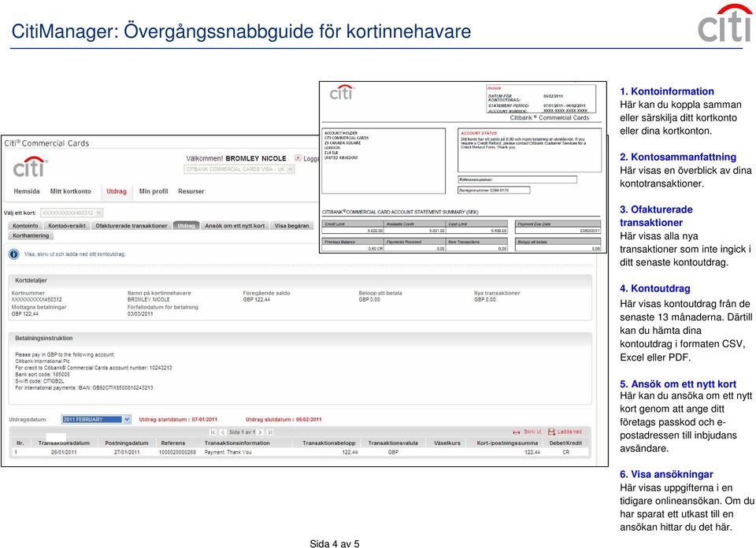Switch to the Kontoinfo tab
Image resolution: width=756 pixels, height=548 pixels.
coord(25,225)
